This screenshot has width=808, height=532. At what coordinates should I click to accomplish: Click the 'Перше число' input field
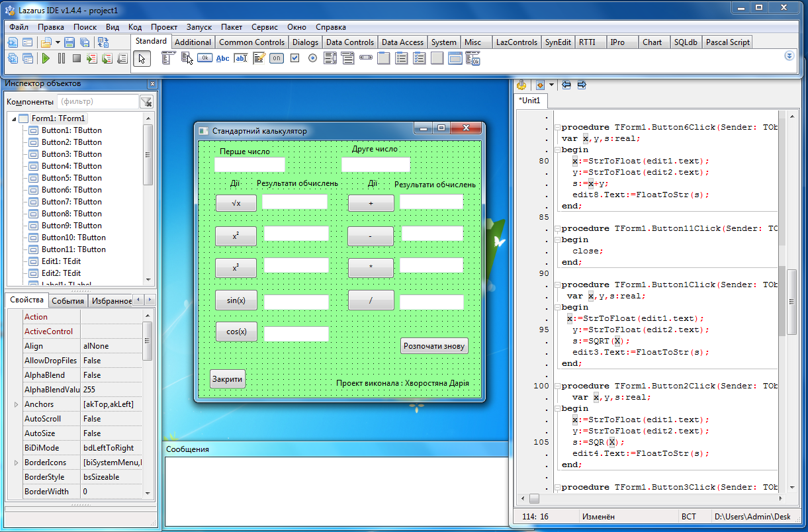pyautogui.click(x=249, y=165)
